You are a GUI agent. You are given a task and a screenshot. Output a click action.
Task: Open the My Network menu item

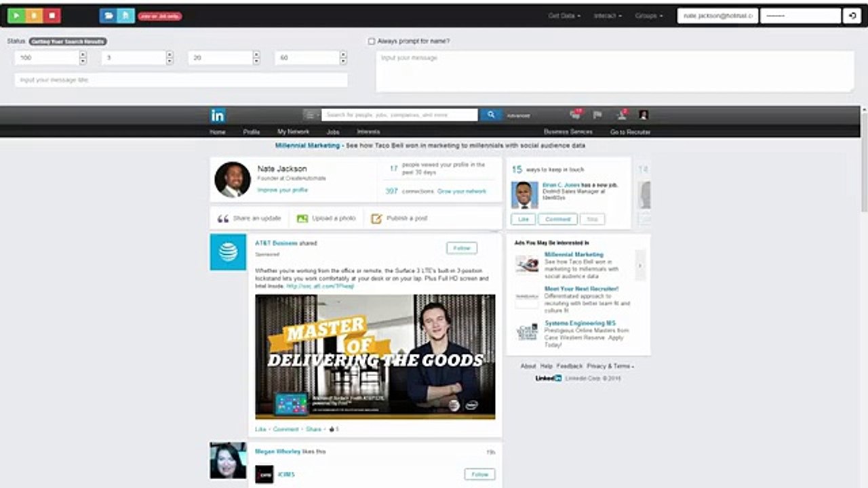(x=293, y=132)
